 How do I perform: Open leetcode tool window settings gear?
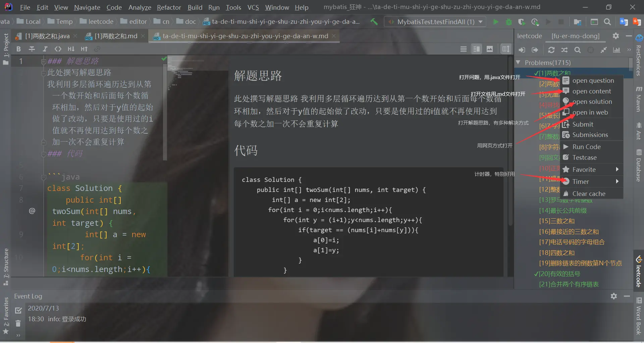click(616, 36)
